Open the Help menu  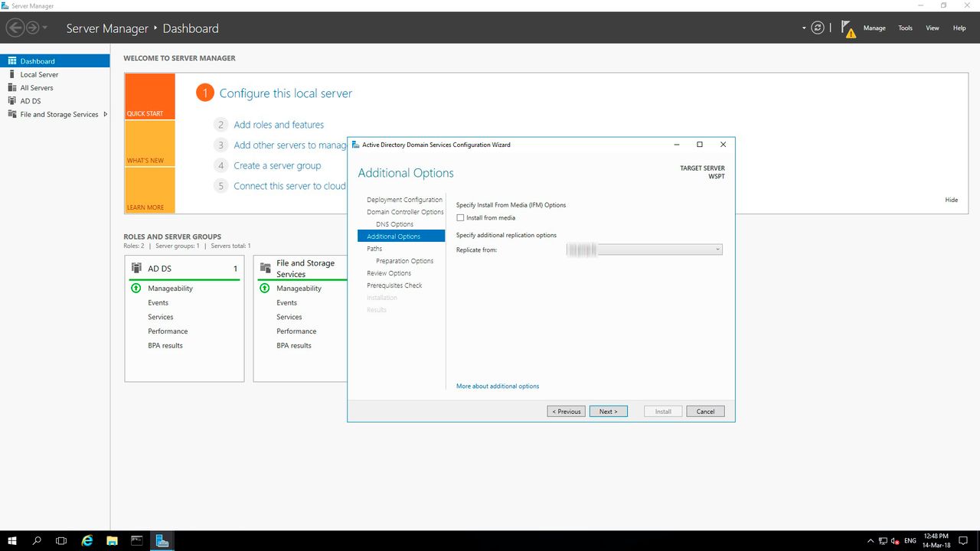(959, 28)
